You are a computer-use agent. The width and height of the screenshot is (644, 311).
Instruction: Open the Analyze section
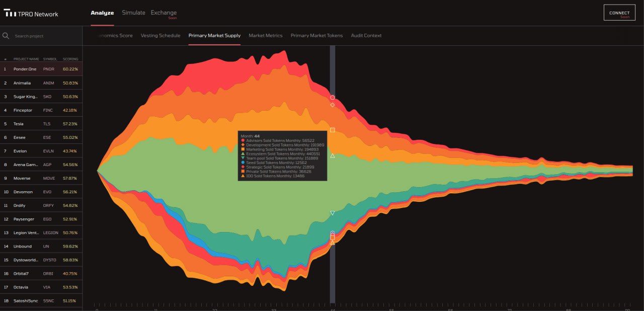coord(102,13)
